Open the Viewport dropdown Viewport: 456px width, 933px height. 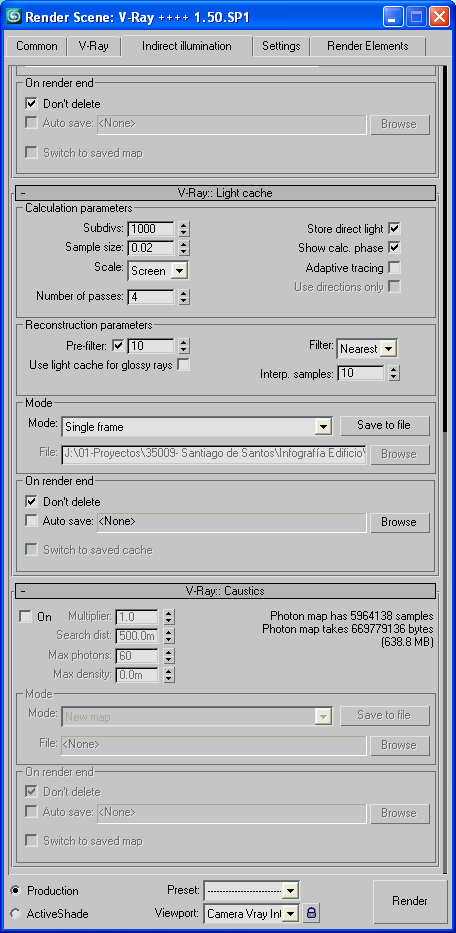tap(251, 913)
